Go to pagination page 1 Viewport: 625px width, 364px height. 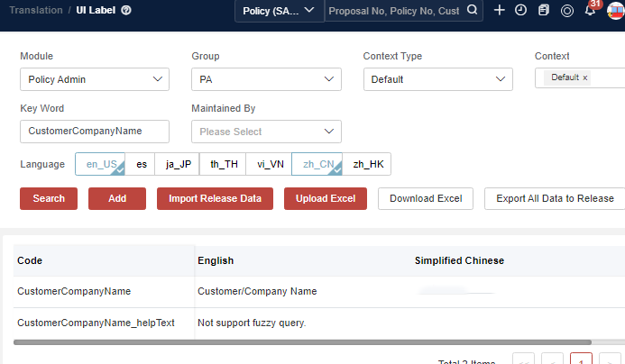click(581, 359)
